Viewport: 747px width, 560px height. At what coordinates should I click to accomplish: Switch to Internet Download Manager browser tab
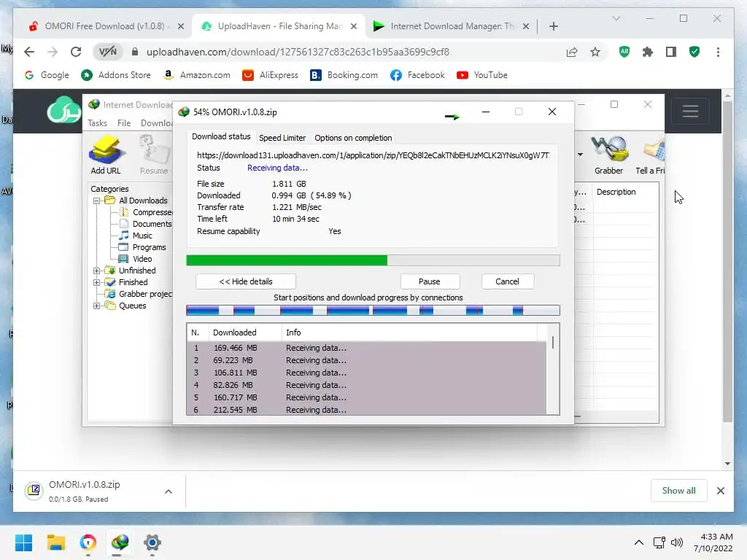450,26
